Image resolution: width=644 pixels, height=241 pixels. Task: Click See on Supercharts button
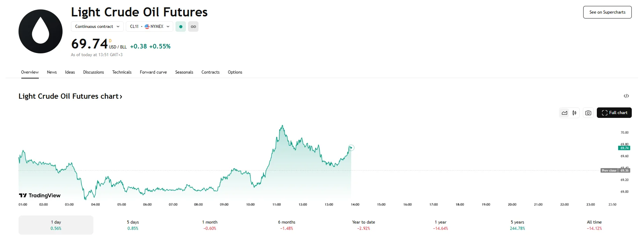[607, 12]
